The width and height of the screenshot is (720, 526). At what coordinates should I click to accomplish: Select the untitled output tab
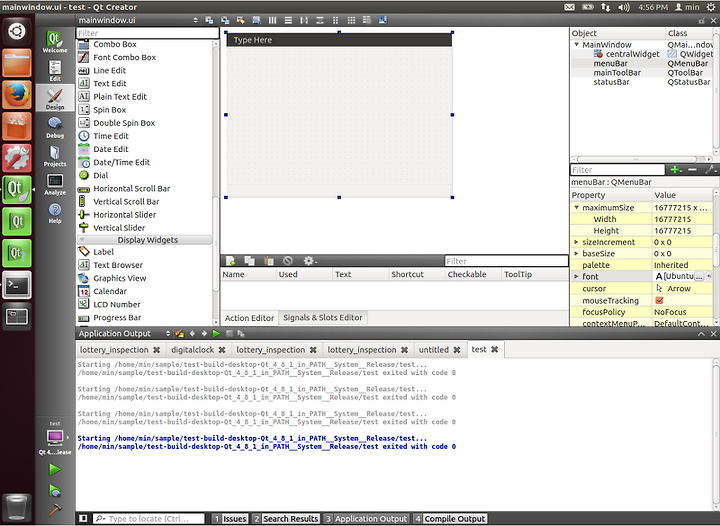(x=433, y=350)
